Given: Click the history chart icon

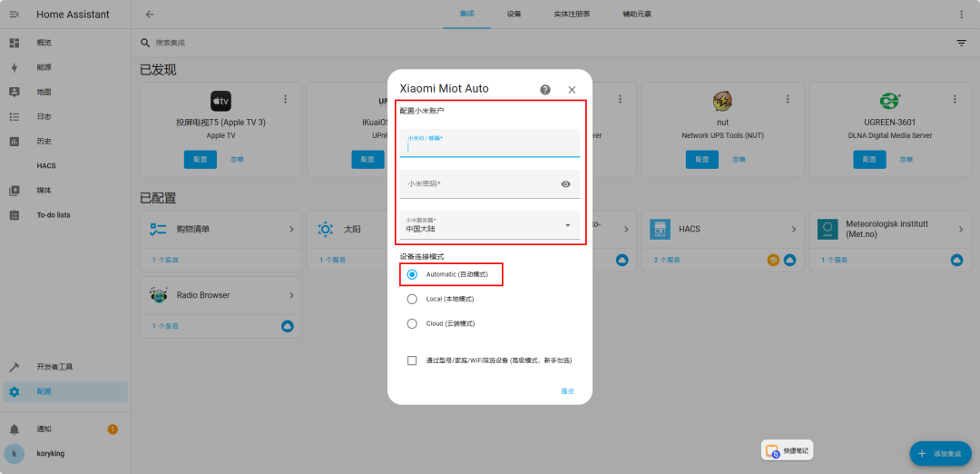Looking at the screenshot, I should (x=15, y=142).
